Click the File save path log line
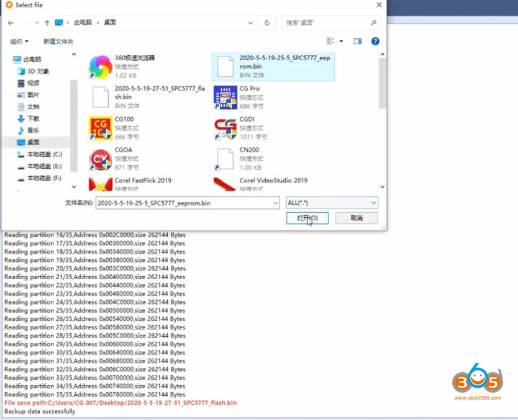 pyautogui.click(x=120, y=403)
